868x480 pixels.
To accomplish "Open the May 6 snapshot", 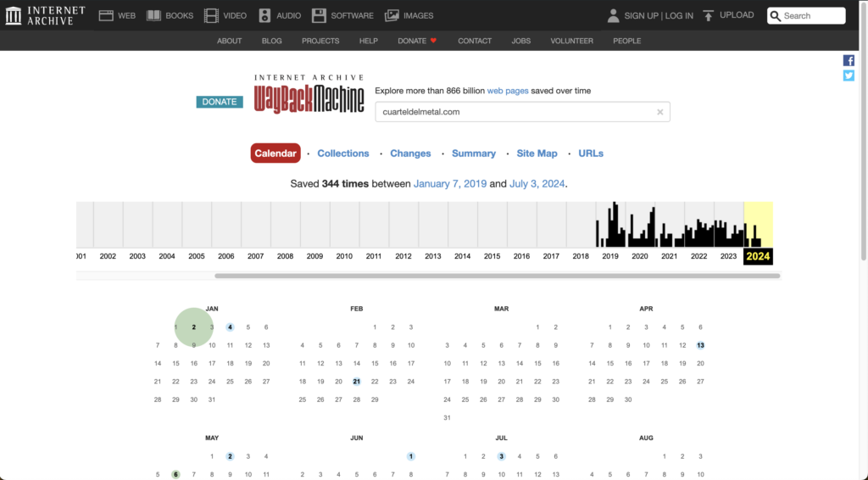I will tap(175, 474).
